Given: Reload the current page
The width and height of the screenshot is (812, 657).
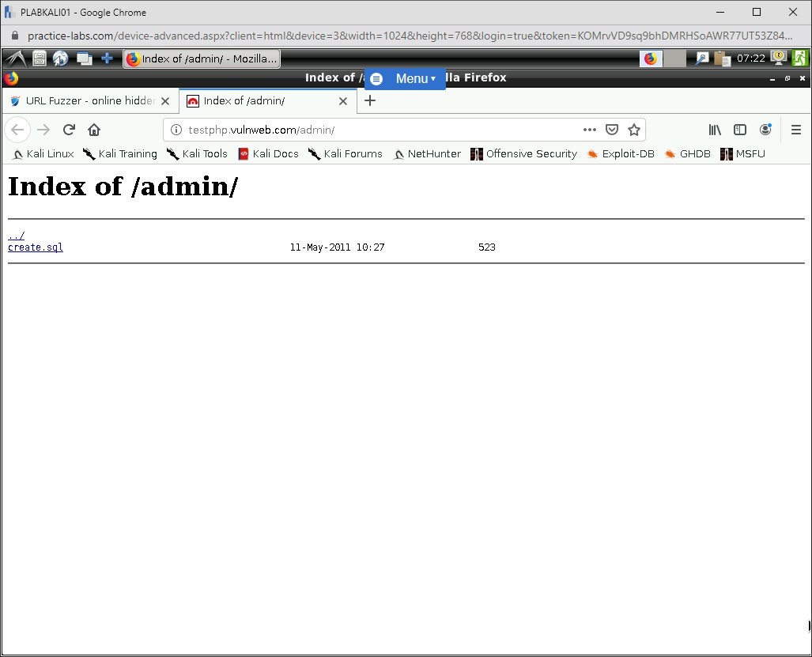Looking at the screenshot, I should [69, 130].
